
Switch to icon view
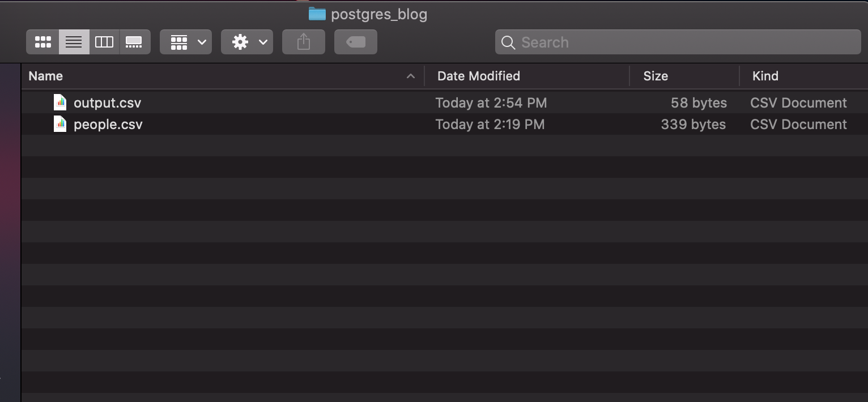(43, 42)
